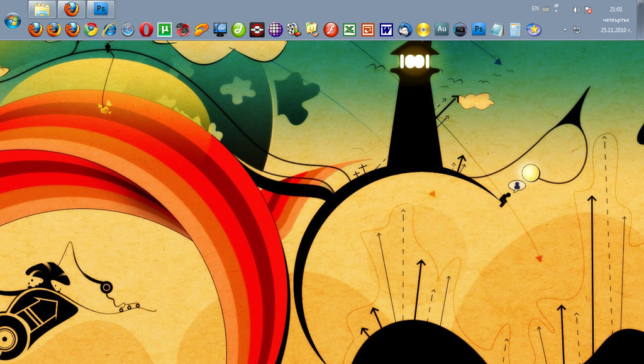The width and height of the screenshot is (644, 364).
Task: Launch Internet Explorer from quick launch
Action: [109, 30]
